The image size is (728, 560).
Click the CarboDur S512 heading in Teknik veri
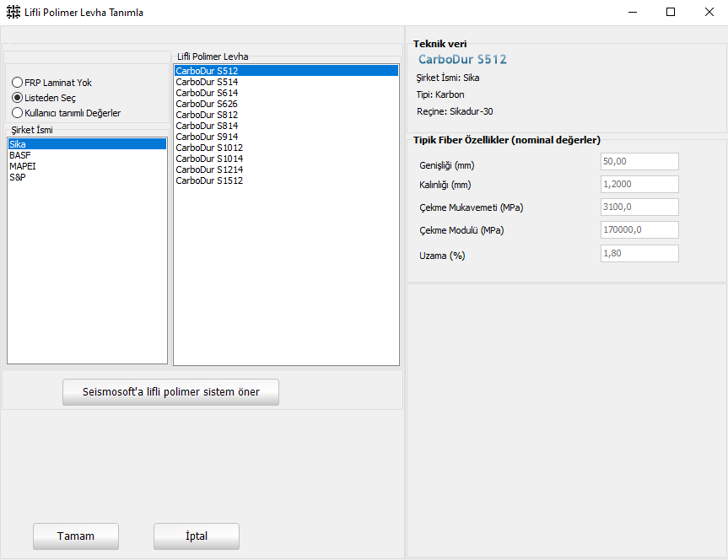pos(462,59)
